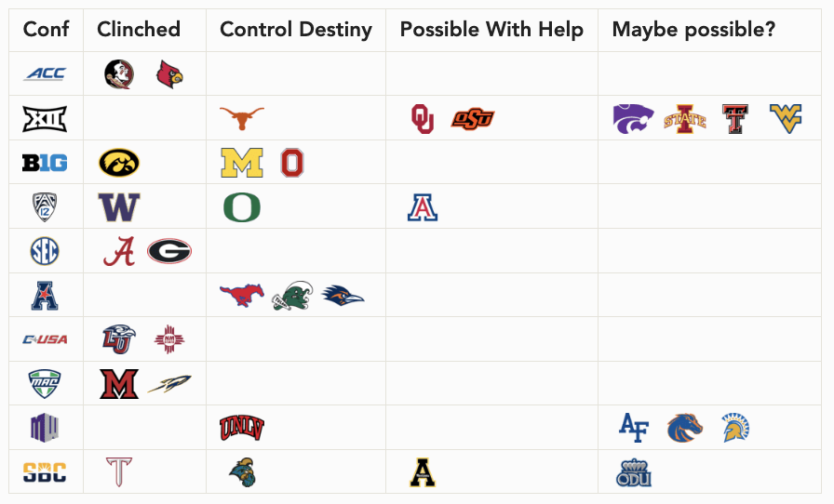Viewport: 834px width, 504px height.
Task: Click the Michigan block M logo
Action: [x=242, y=163]
